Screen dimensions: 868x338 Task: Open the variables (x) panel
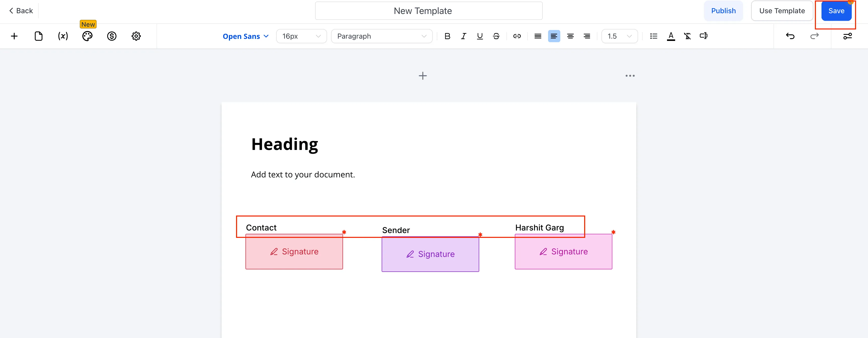point(63,36)
